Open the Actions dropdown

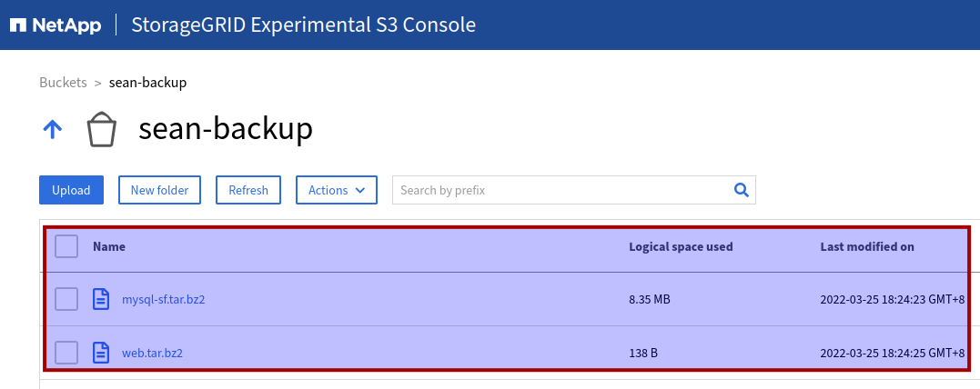pos(337,190)
